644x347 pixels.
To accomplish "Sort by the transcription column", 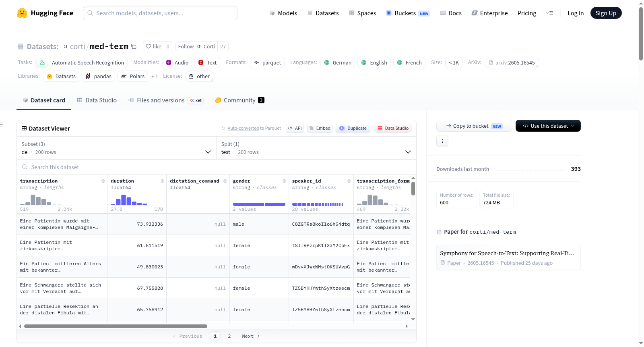I will pos(103,181).
